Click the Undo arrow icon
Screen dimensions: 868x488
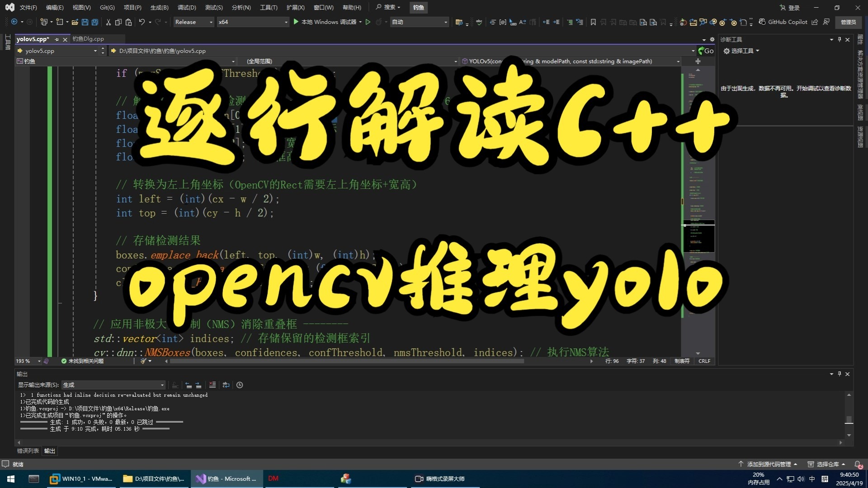142,22
